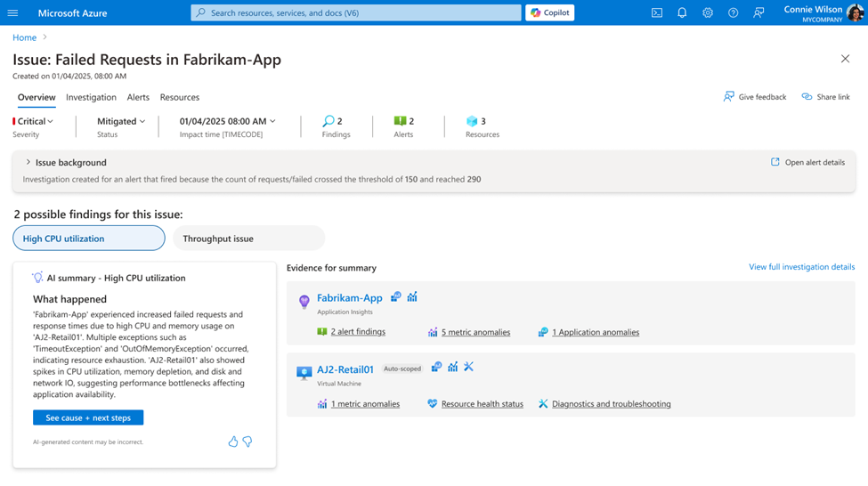
Task: Open the notifications bell
Action: click(x=682, y=12)
